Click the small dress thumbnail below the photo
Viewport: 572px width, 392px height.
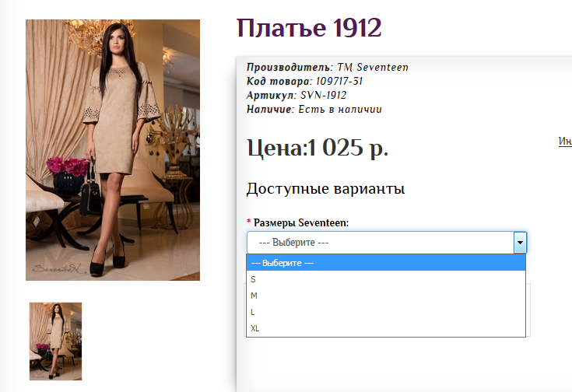coord(55,341)
